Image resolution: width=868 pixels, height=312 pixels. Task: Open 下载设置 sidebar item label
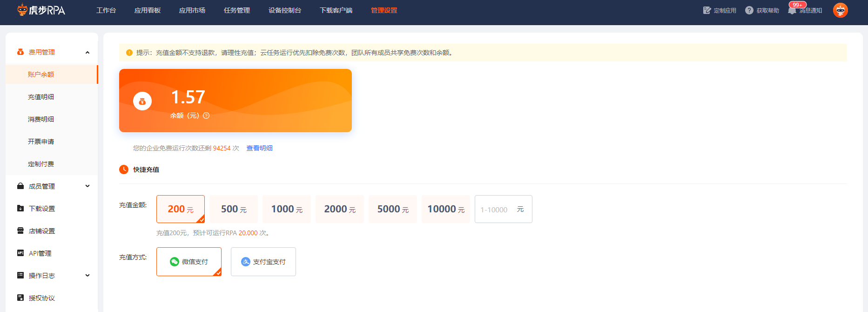[42, 209]
